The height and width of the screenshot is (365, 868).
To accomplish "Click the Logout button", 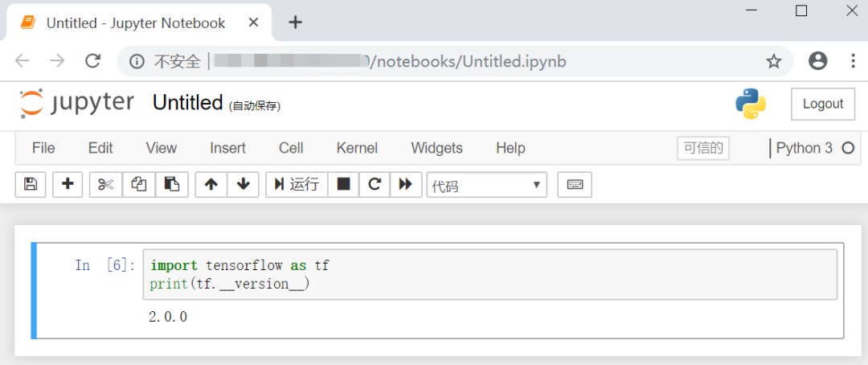I will (822, 104).
